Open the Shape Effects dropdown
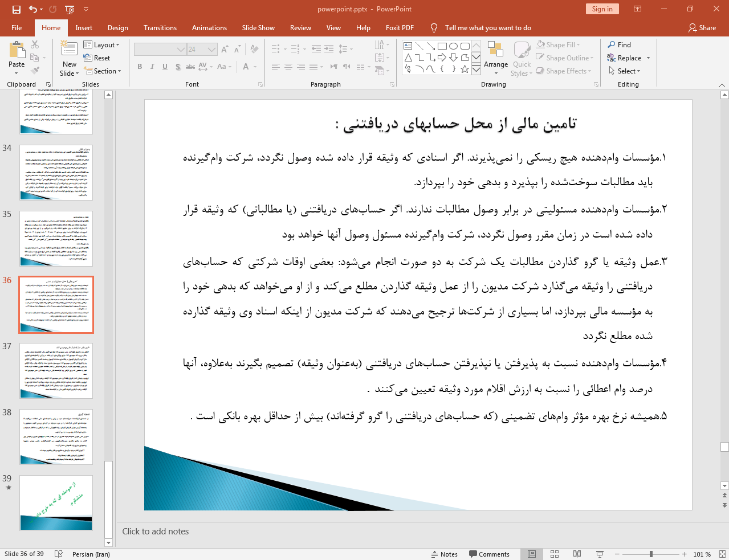Viewport: 729px width, 560px height. [x=564, y=71]
